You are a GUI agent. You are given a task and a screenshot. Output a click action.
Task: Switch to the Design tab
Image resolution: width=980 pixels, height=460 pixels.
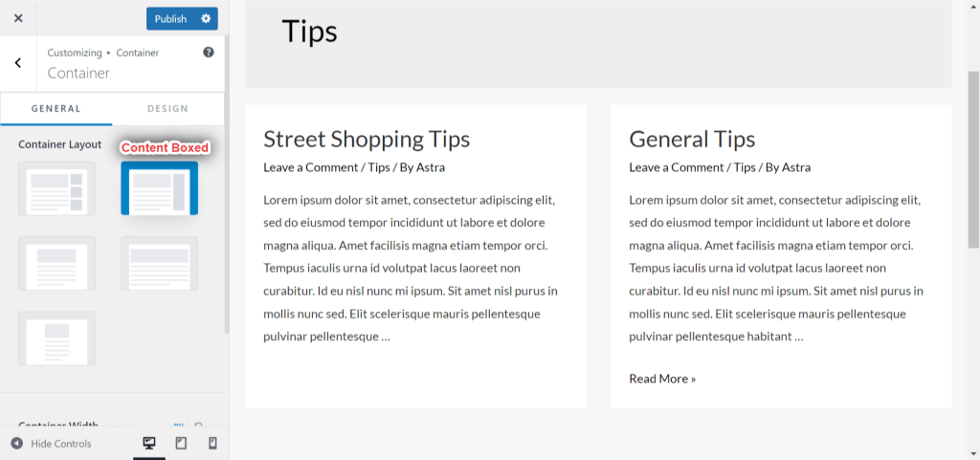pyautogui.click(x=167, y=109)
